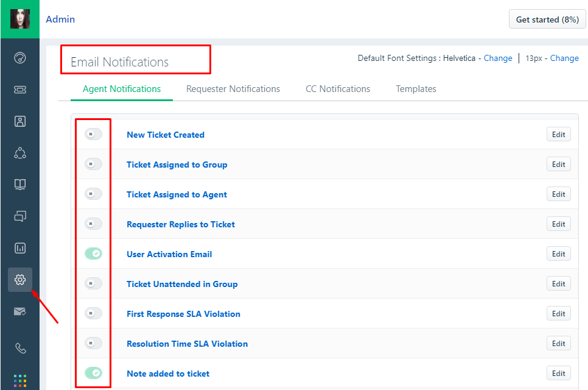The height and width of the screenshot is (390, 588).
Task: Open the New Ticket Created notification link
Action: pos(166,135)
